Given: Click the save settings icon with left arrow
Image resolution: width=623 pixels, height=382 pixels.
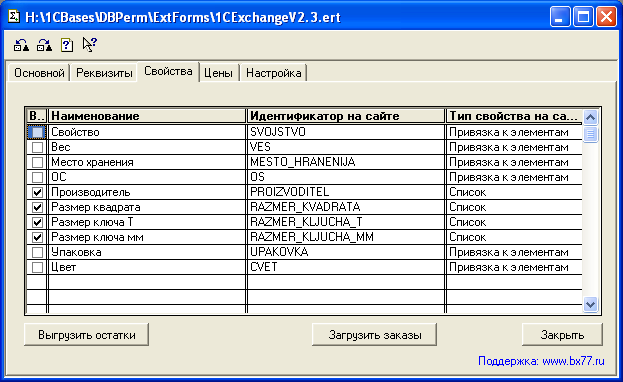Looking at the screenshot, I should point(21,45).
